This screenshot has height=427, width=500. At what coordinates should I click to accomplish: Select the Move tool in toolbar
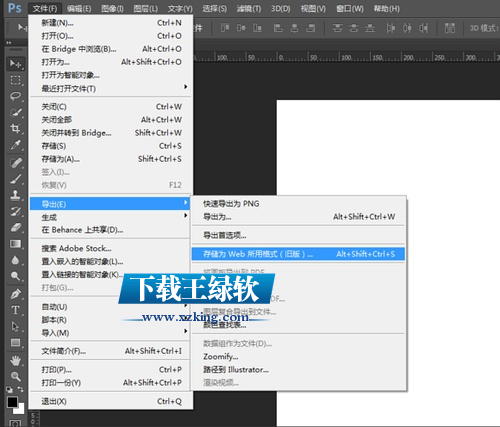point(15,64)
